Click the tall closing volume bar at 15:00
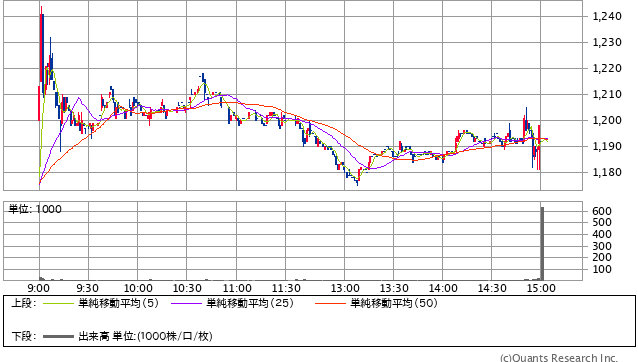The width and height of the screenshot is (638, 362). [x=542, y=243]
